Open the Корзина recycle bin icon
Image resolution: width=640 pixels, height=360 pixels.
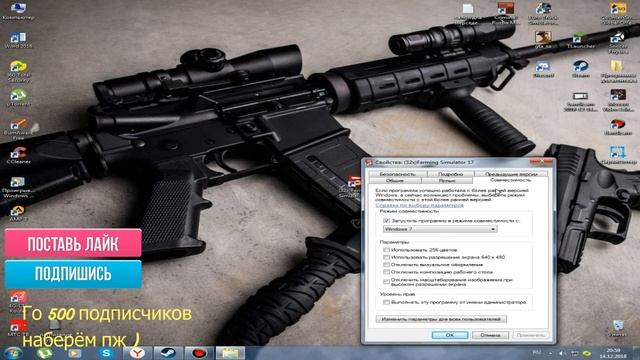(x=618, y=328)
